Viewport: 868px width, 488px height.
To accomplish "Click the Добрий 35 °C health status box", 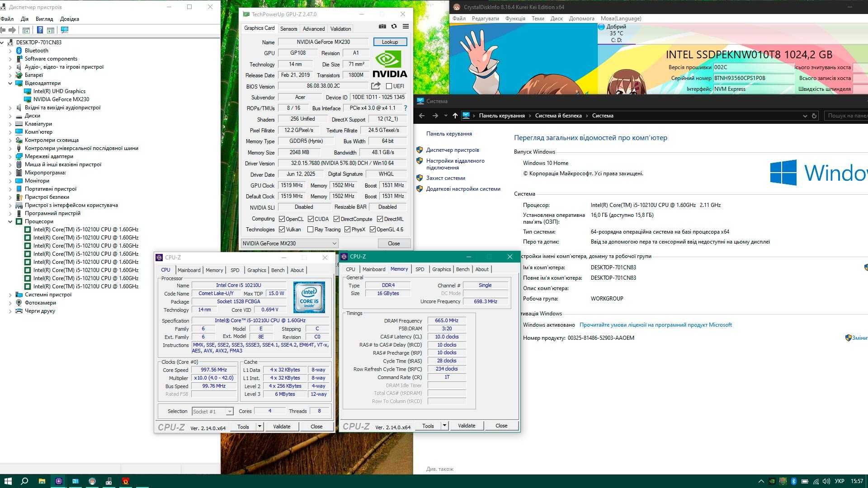I will [x=616, y=33].
